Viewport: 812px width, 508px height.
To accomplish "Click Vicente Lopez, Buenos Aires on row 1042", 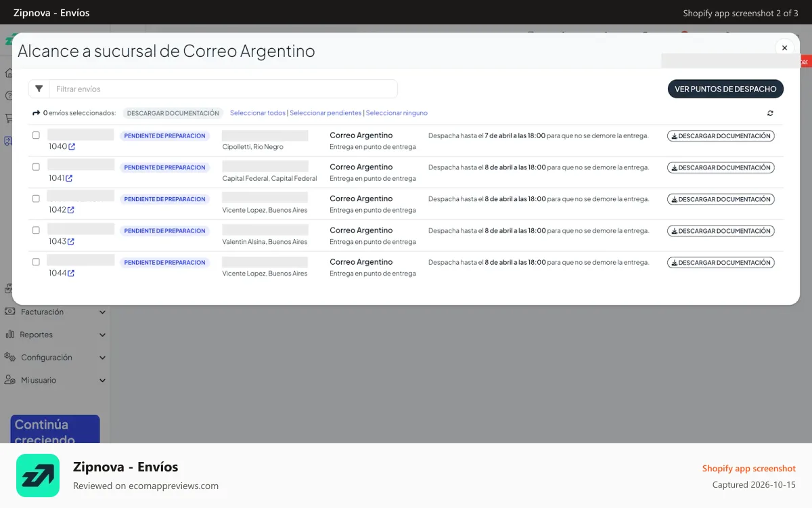I will click(265, 210).
